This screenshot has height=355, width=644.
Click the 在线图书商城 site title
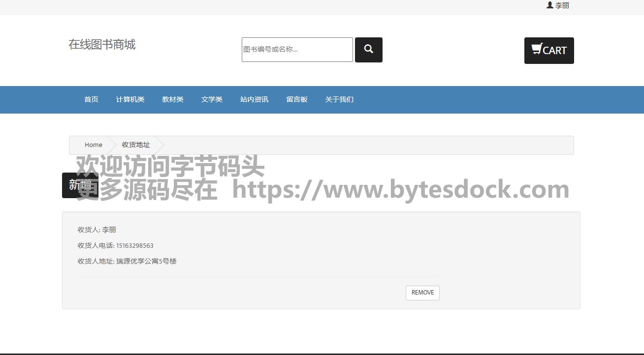click(x=102, y=44)
